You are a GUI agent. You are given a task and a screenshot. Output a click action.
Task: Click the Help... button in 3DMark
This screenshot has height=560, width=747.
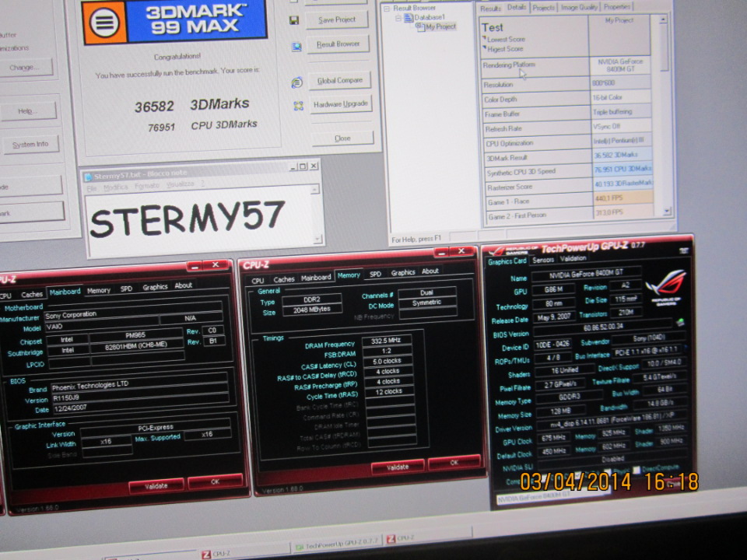[x=28, y=111]
